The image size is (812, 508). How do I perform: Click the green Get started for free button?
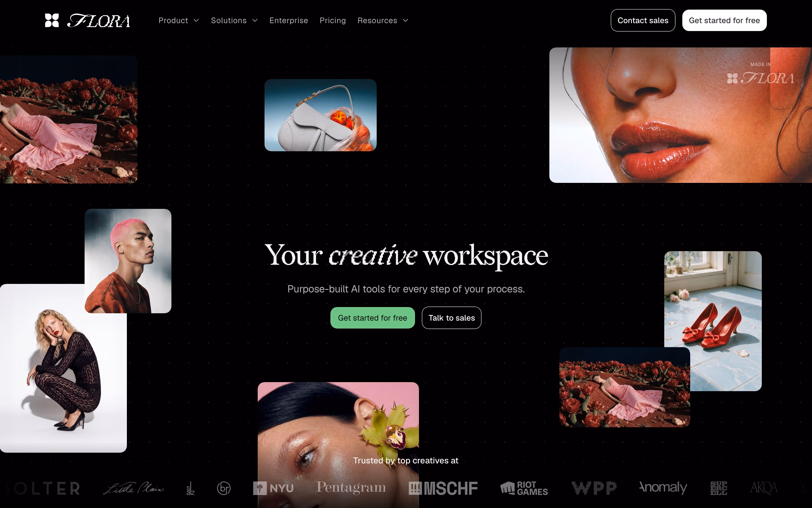click(372, 318)
